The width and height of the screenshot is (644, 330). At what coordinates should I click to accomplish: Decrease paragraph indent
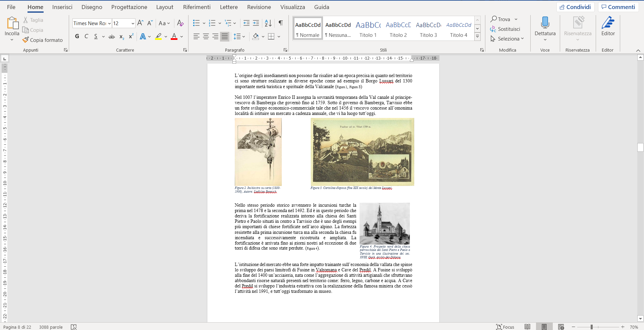pyautogui.click(x=247, y=23)
